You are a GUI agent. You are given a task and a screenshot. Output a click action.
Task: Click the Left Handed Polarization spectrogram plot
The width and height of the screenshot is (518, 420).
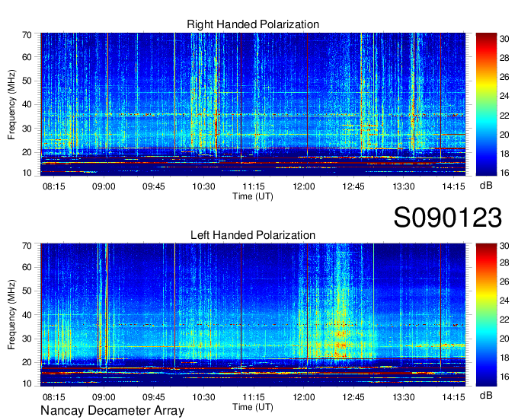pos(253,315)
